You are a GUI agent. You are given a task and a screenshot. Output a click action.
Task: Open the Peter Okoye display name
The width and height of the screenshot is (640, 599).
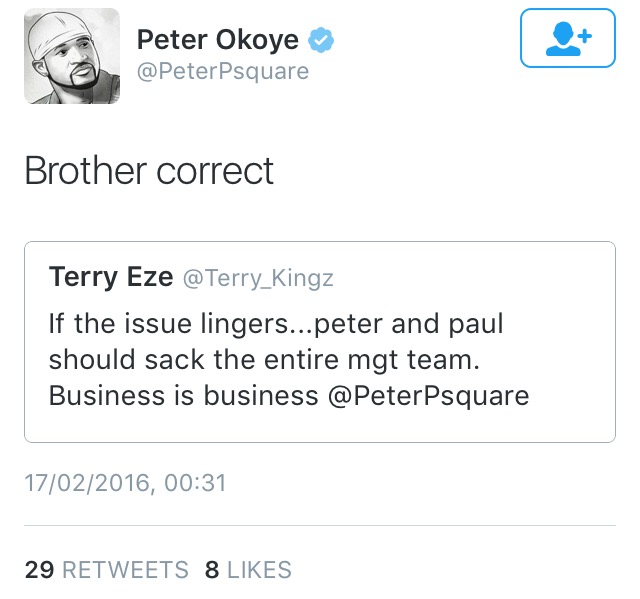click(x=217, y=40)
